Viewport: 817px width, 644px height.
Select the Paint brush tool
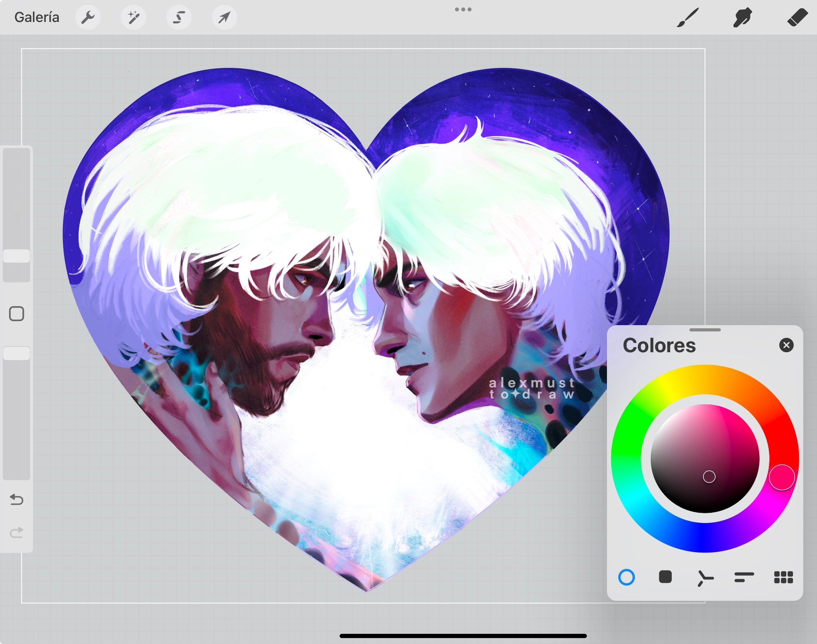(x=688, y=18)
